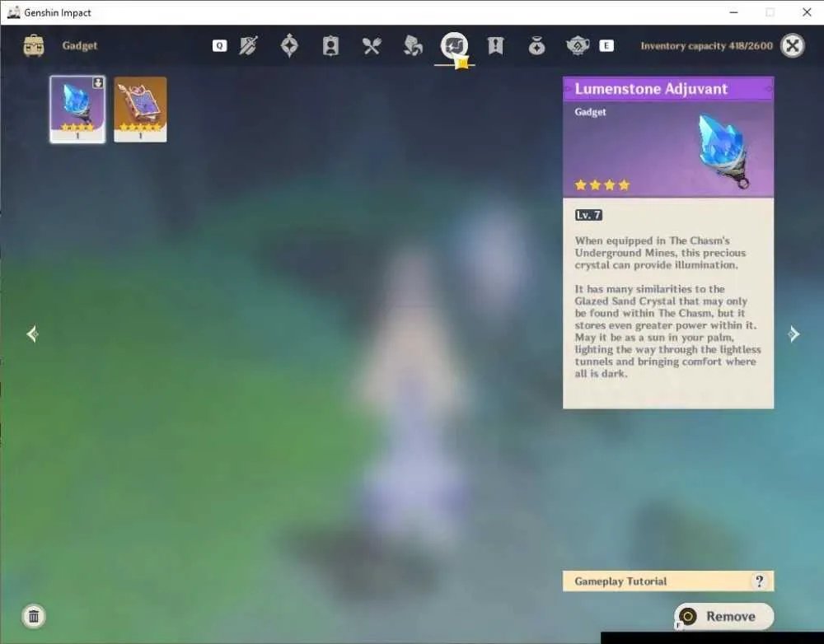824x644 pixels.
Task: Go to next category with right arrow
Action: pos(794,334)
